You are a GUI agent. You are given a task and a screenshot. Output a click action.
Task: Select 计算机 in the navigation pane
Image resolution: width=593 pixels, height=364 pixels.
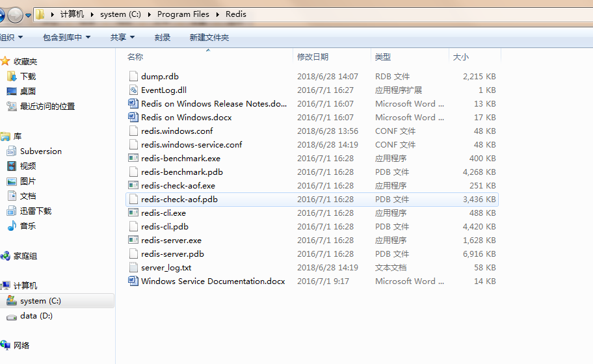pos(25,286)
